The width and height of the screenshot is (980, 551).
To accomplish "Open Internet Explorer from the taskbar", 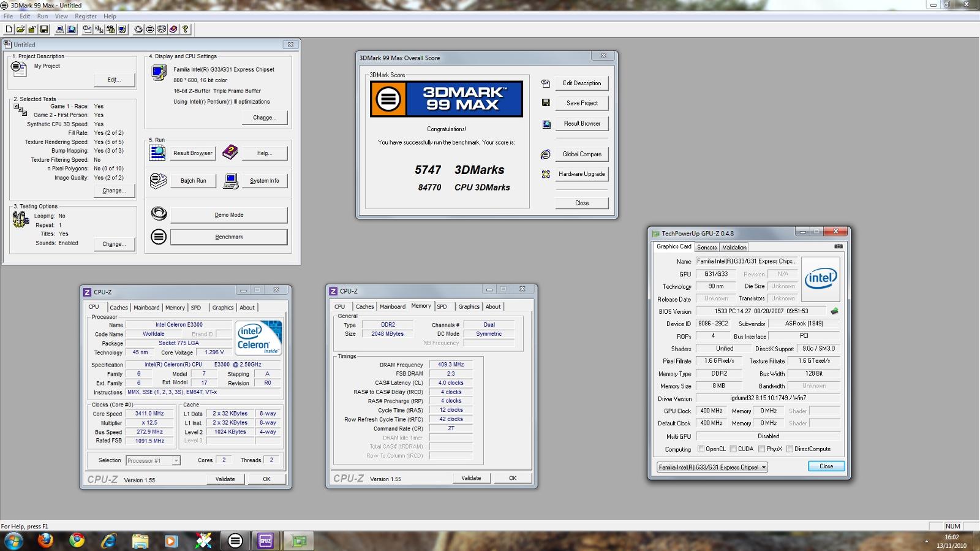I will click(x=108, y=541).
